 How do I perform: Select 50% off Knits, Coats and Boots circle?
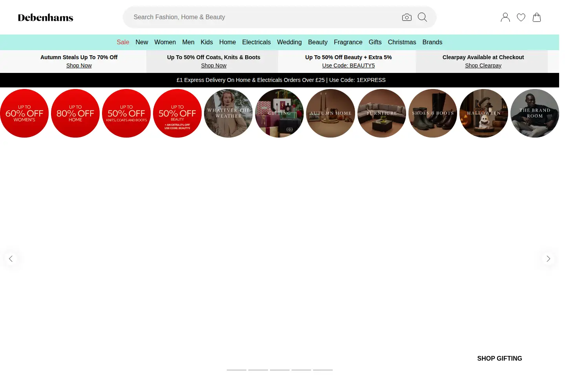pyautogui.click(x=126, y=113)
